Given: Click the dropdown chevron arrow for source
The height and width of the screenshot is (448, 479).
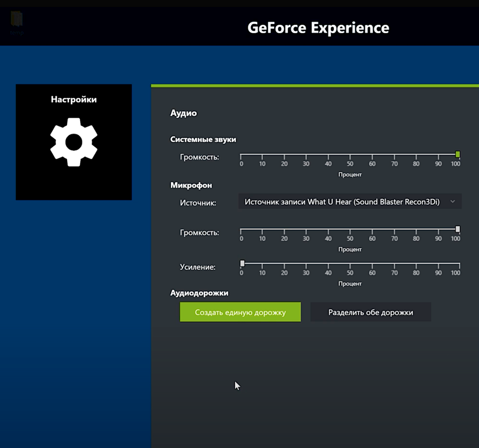Looking at the screenshot, I should point(453,202).
